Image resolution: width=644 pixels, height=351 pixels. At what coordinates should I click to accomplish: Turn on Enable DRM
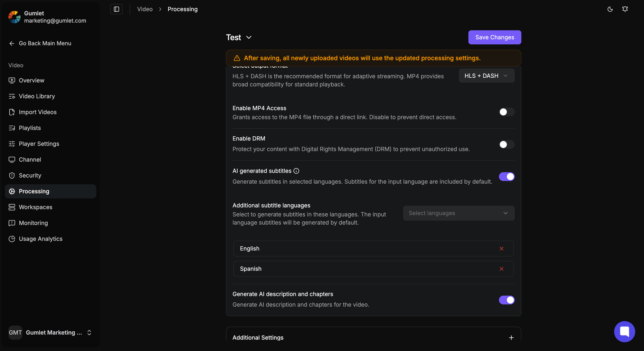507,144
